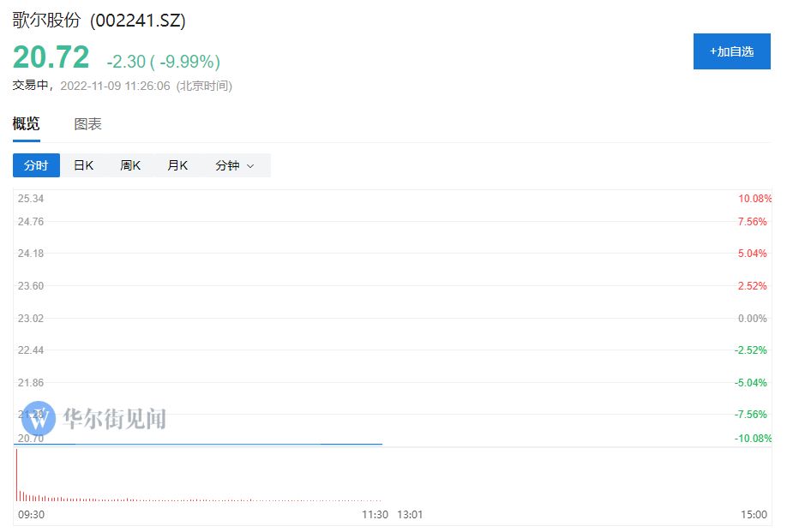Click the timestamp 2022-11-09 11:26:06
Viewport: 787px width, 532px height.
click(116, 86)
